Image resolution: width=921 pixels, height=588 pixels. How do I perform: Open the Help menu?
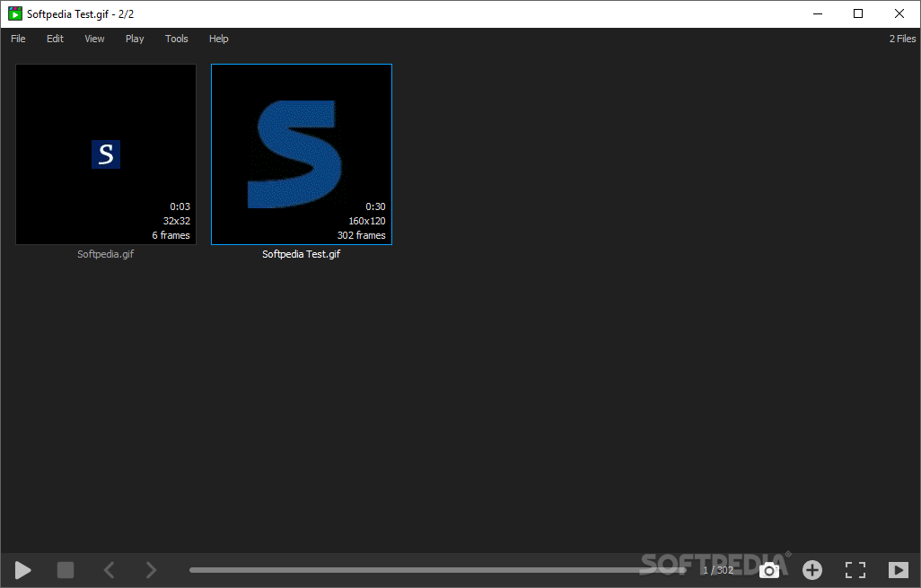(x=218, y=39)
